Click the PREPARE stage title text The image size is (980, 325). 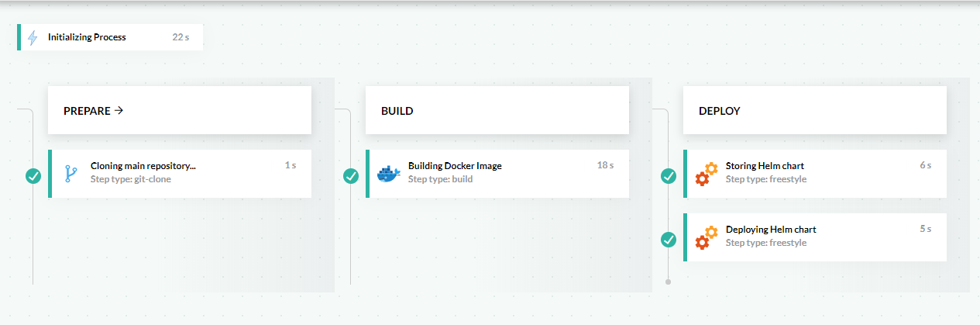point(87,111)
